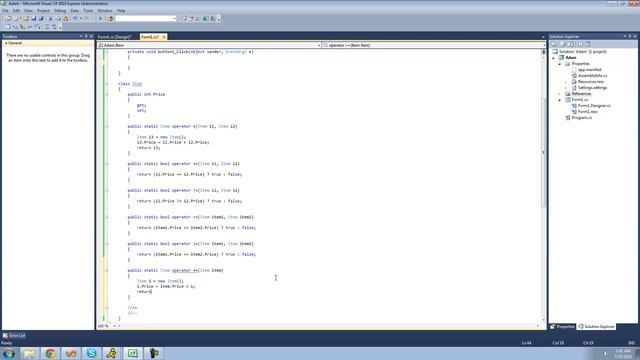This screenshot has height=360, width=640.
Task: Click the taskbar clock
Action: pos(622,353)
